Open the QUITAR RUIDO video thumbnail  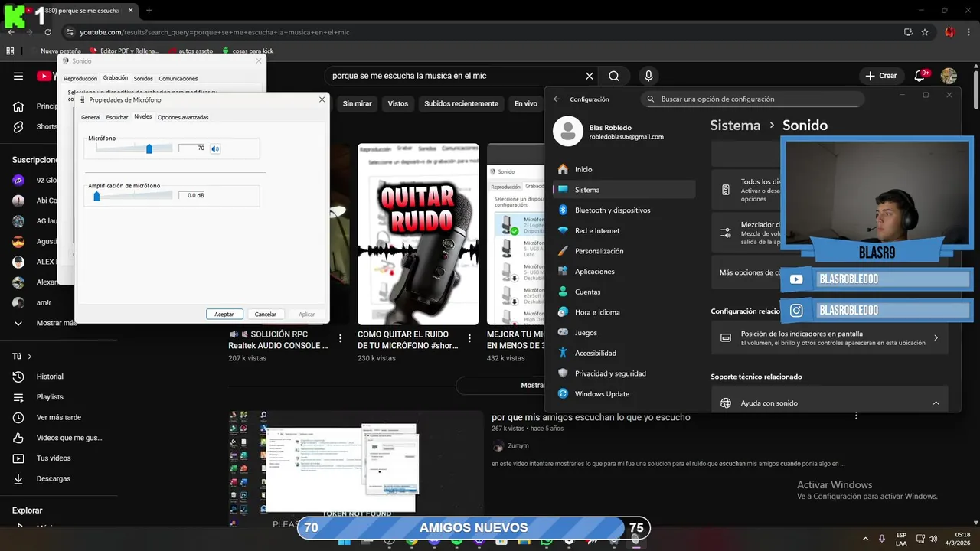[418, 234]
